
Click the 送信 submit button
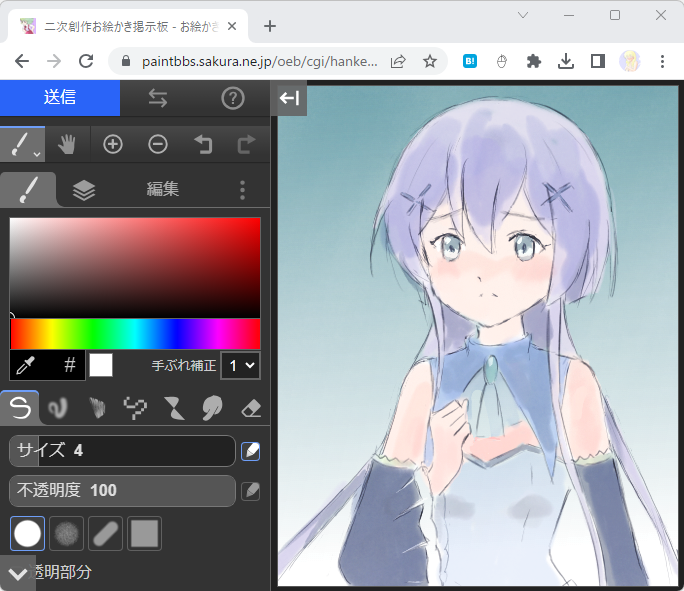coord(60,98)
